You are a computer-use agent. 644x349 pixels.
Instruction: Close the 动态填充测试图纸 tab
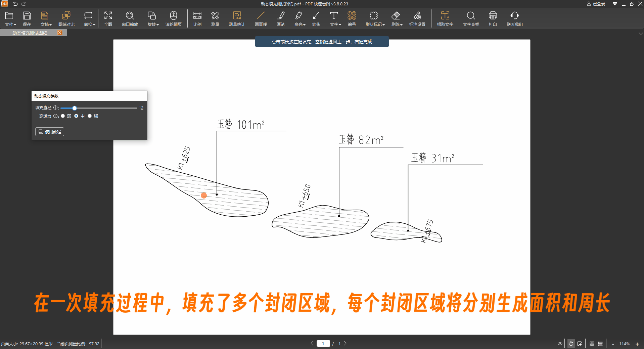pyautogui.click(x=59, y=32)
